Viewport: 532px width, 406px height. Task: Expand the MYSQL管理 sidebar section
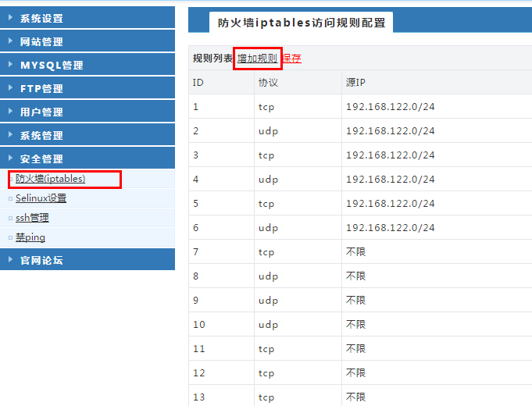click(52, 65)
